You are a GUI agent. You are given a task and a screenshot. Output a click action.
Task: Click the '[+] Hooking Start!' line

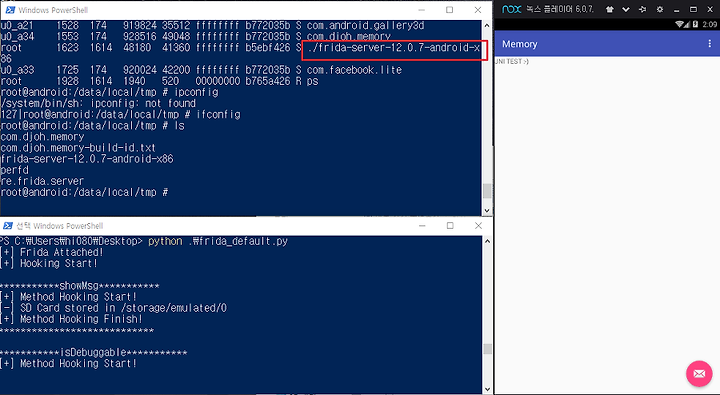(x=49, y=263)
